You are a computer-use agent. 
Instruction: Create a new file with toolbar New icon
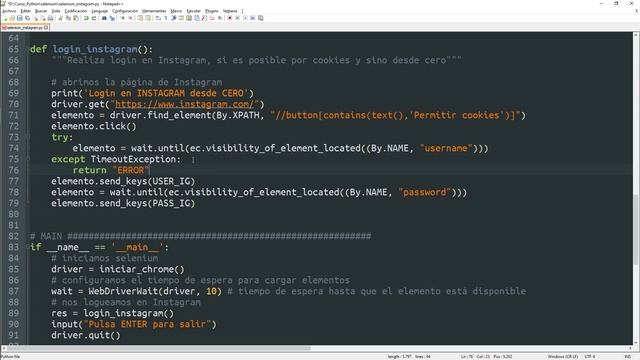pos(5,18)
